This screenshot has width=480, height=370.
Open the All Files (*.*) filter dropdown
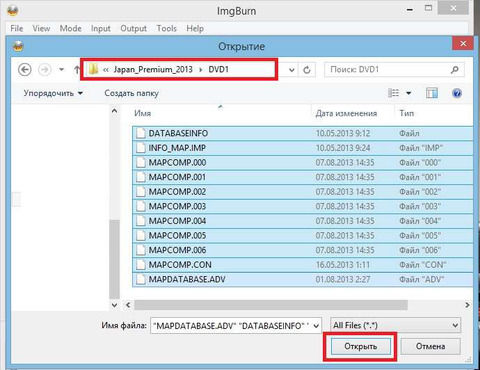tap(396, 325)
